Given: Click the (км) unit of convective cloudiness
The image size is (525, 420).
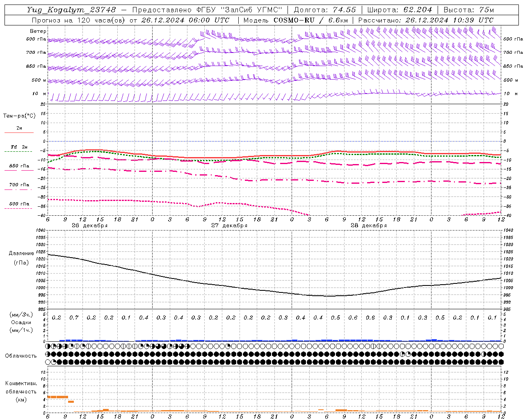Looking at the screenshot, I should coord(21,399).
